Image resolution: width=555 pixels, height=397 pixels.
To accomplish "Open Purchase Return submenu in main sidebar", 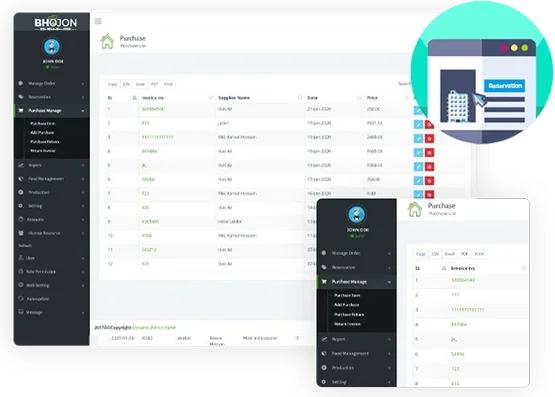I will pyautogui.click(x=45, y=142).
